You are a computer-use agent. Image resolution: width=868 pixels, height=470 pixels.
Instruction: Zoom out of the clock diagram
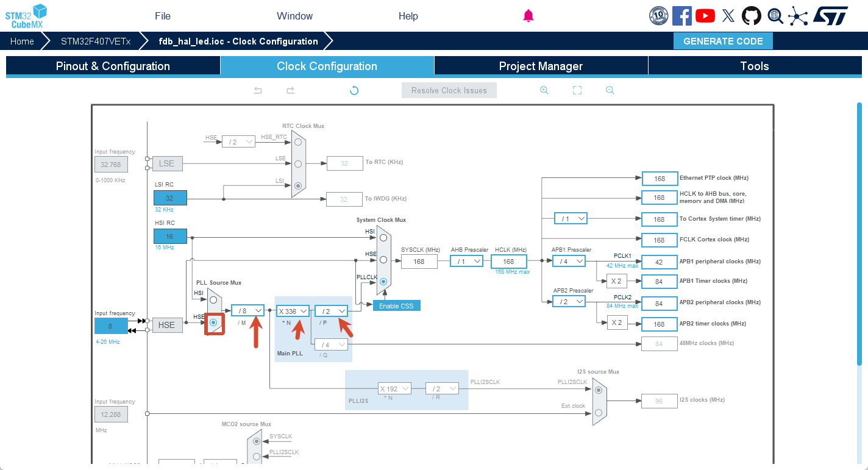610,90
